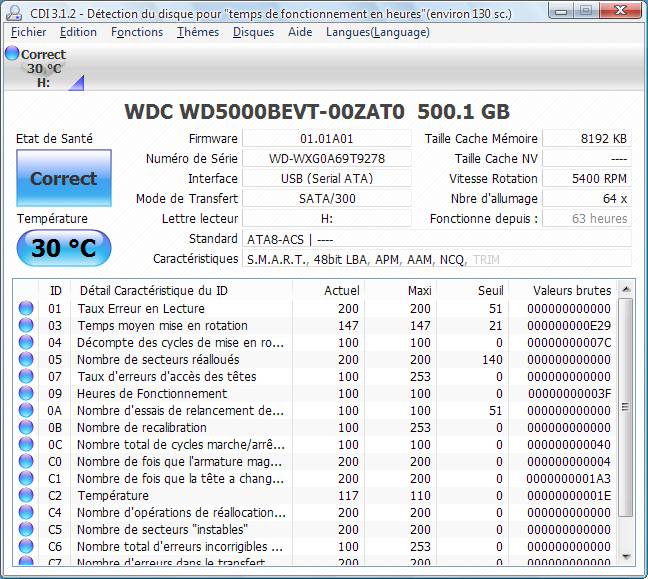Click the cache size field 8192 KB
Screen dimensions: 648x579
(587, 138)
